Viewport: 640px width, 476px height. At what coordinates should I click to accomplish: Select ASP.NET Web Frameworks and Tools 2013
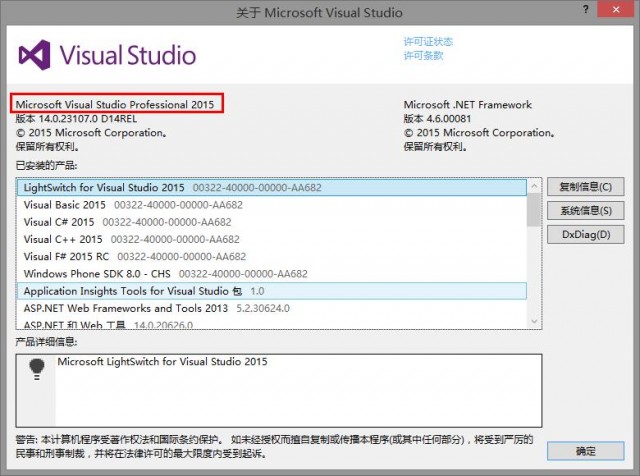coord(271,308)
